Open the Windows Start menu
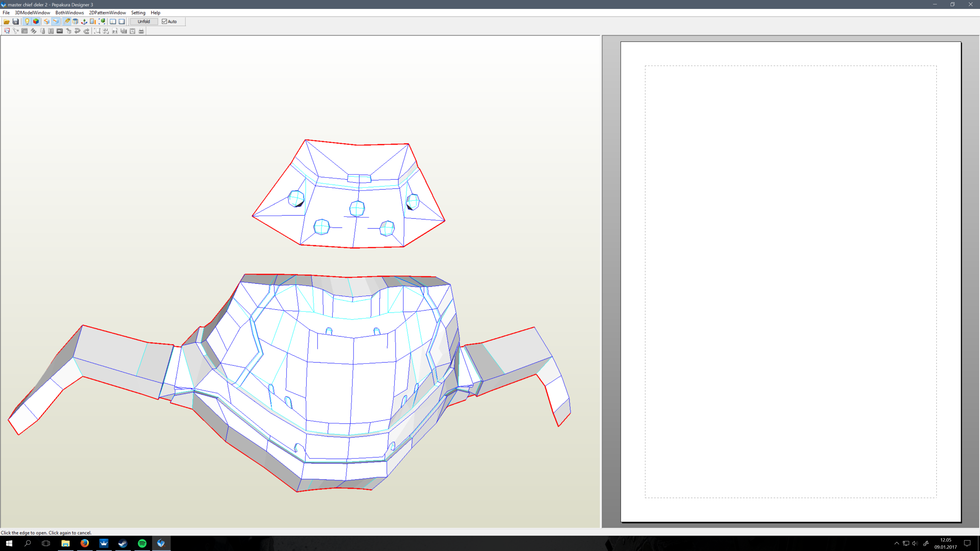 [x=9, y=543]
